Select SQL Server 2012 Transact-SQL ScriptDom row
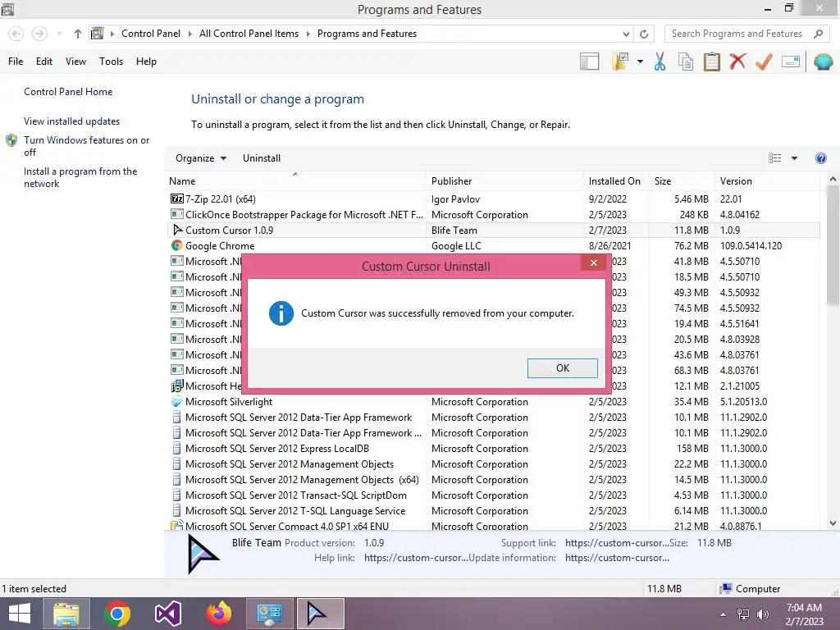 492,495
